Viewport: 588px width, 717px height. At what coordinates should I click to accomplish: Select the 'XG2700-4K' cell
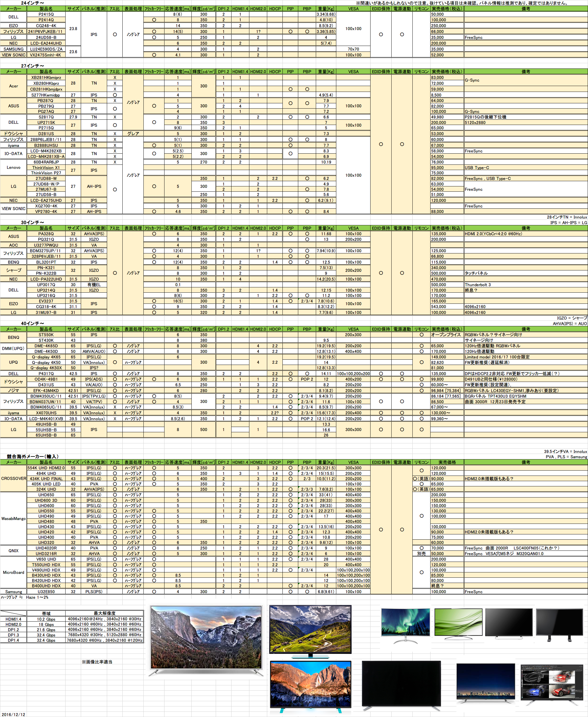coord(46,206)
